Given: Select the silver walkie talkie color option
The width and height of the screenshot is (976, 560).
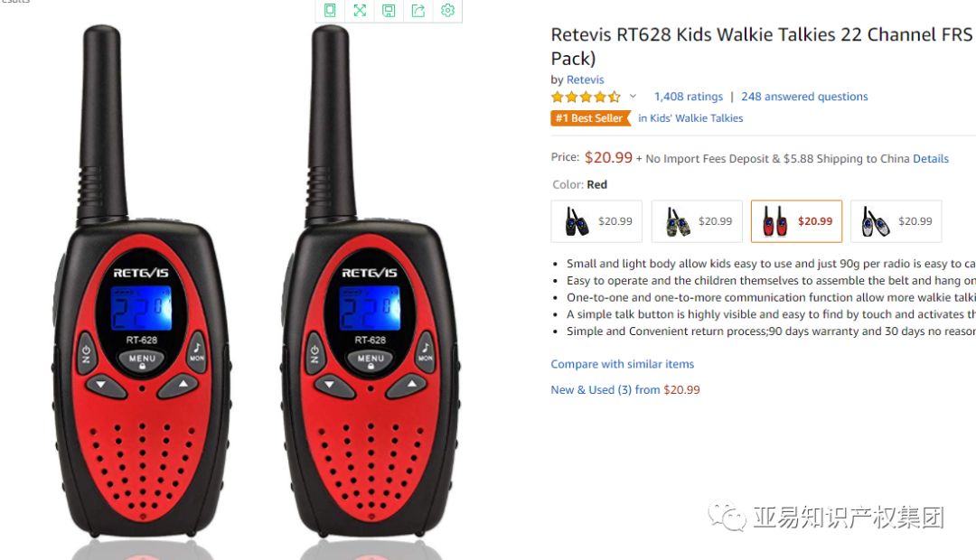Looking at the screenshot, I should coord(896,221).
